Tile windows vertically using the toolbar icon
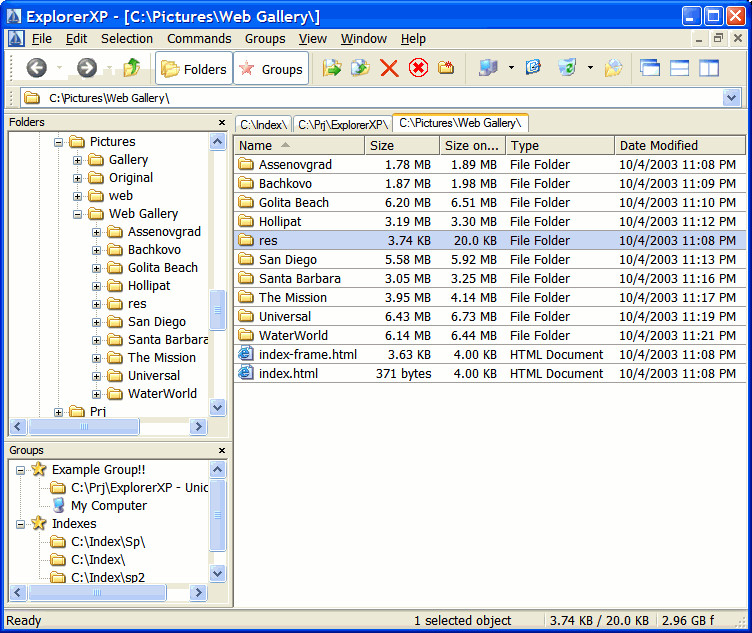 coord(709,68)
